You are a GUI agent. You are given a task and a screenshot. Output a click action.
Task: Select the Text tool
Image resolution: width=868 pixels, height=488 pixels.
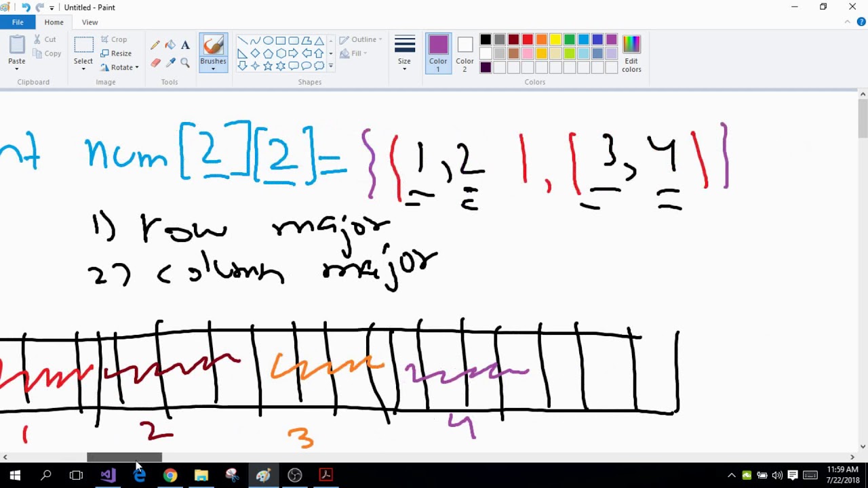pos(185,45)
